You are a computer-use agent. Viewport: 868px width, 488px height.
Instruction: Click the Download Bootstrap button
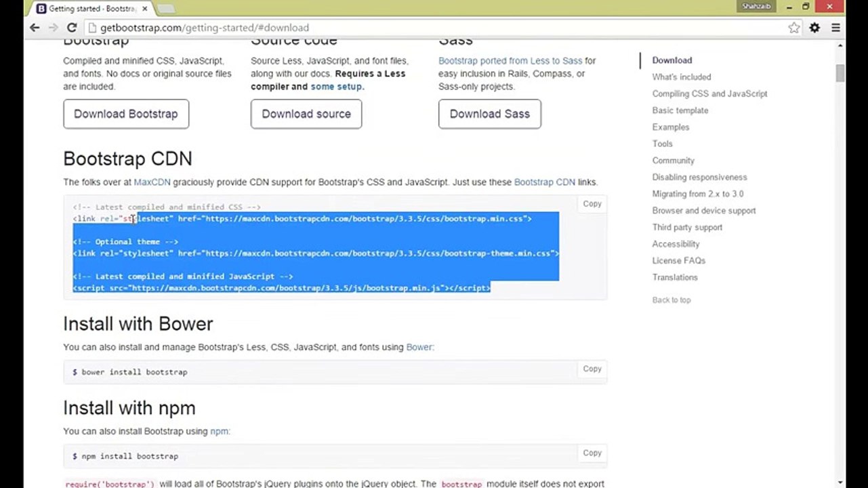tap(126, 114)
